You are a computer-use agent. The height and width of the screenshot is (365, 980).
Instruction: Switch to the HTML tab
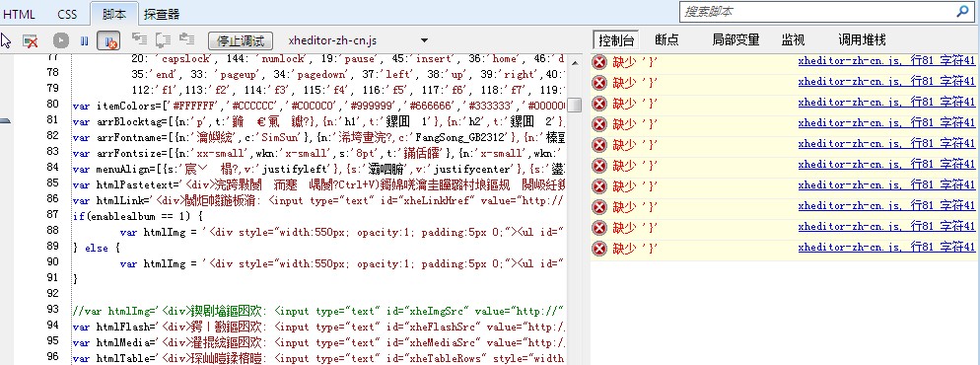[x=19, y=14]
